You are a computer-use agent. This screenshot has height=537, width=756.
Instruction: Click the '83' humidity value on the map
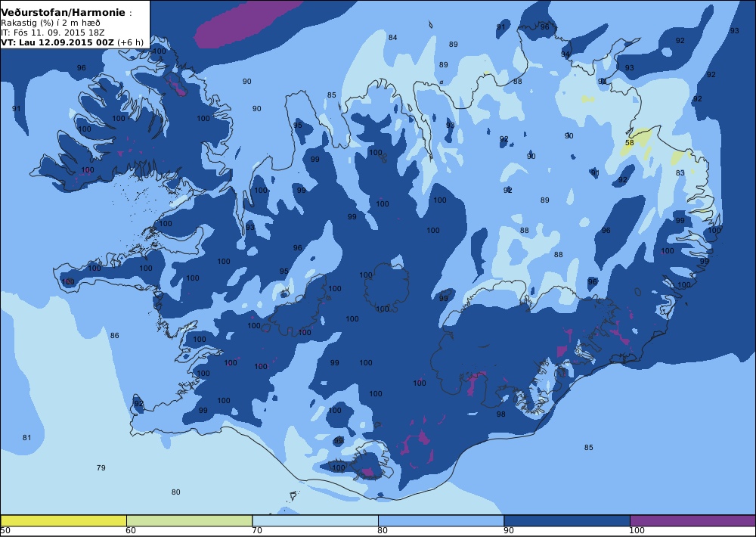click(680, 172)
